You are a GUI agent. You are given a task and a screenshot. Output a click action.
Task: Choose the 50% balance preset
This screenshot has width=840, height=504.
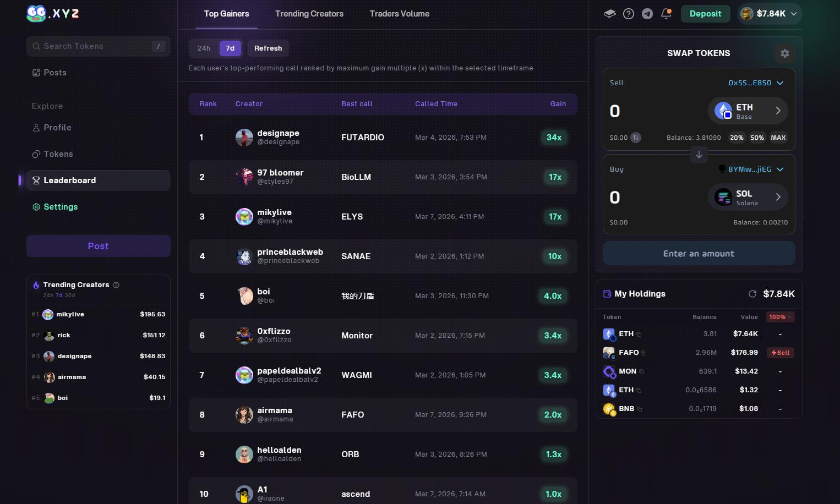click(x=757, y=138)
